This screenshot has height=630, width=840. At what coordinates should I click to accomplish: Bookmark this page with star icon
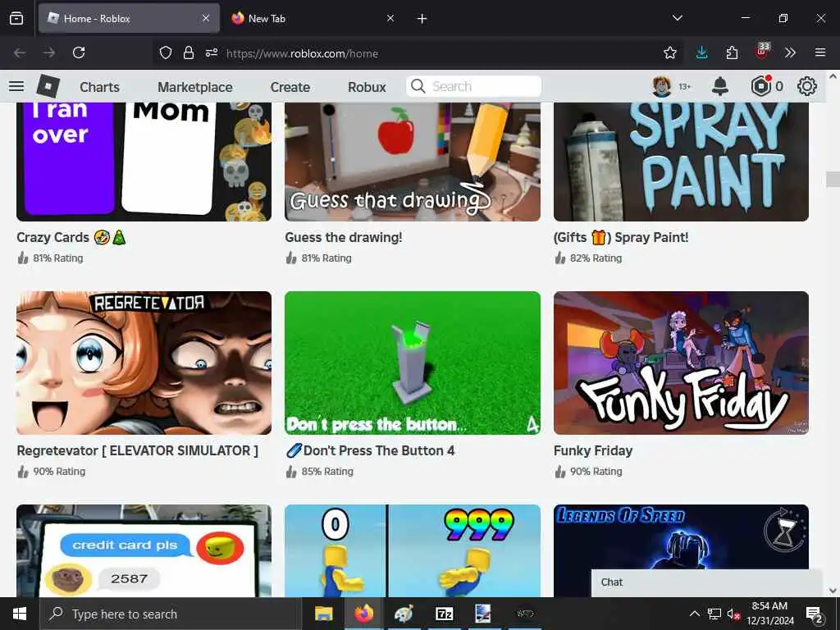(669, 52)
